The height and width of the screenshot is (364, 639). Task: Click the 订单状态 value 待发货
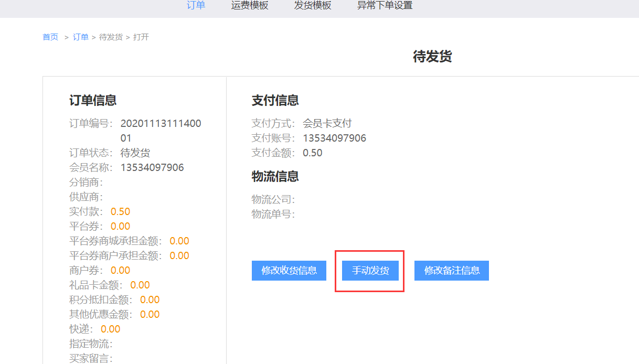(135, 153)
